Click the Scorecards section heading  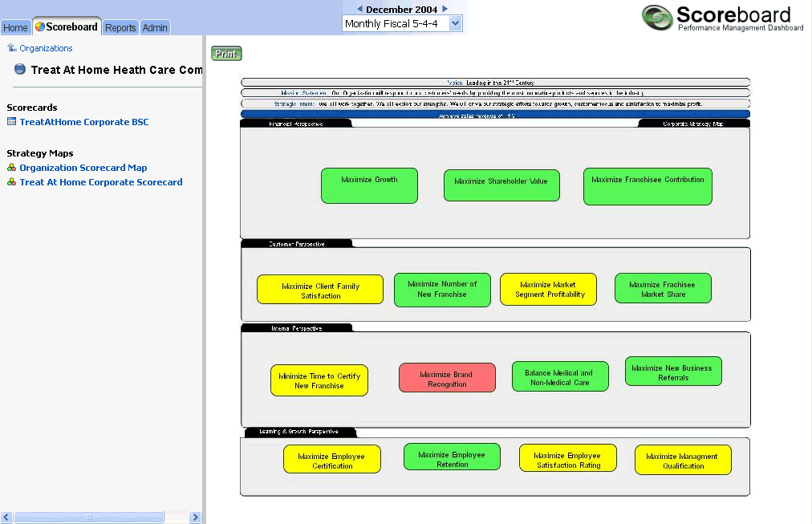point(32,108)
